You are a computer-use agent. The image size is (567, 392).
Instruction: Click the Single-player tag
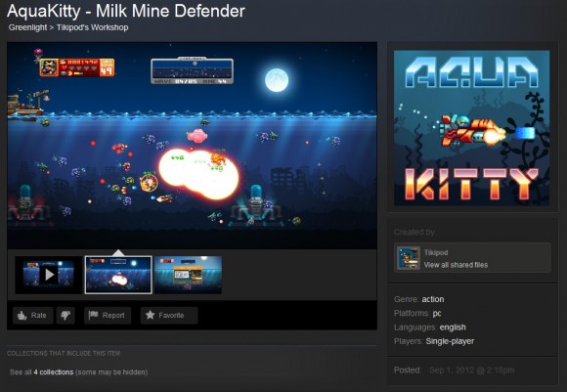click(x=450, y=341)
